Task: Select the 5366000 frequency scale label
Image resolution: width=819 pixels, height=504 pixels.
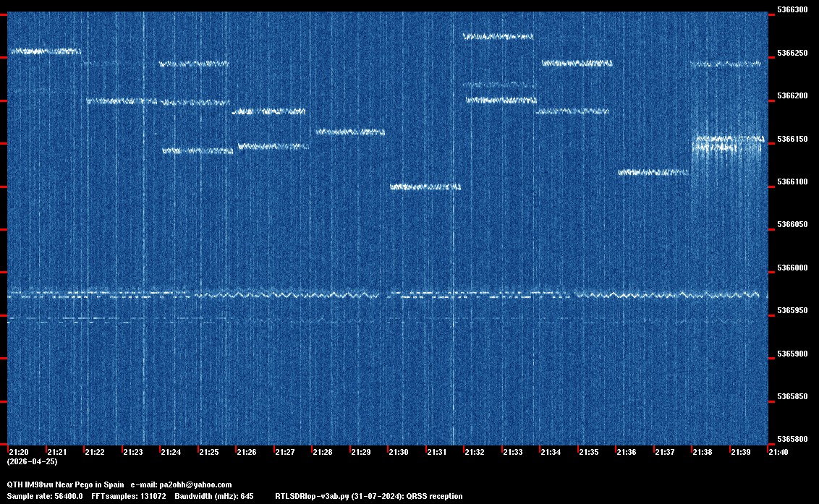Action: click(x=792, y=268)
